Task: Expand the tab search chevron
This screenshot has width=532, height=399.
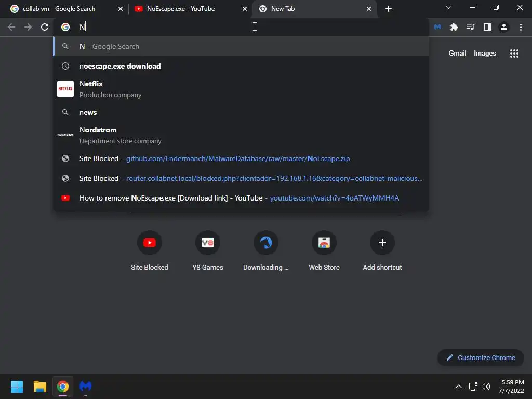Action: (x=448, y=7)
